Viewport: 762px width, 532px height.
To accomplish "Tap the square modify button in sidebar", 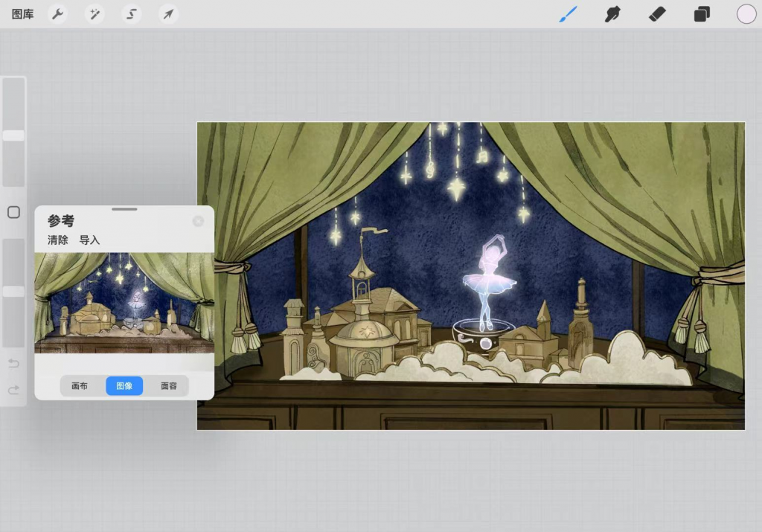I will point(13,213).
